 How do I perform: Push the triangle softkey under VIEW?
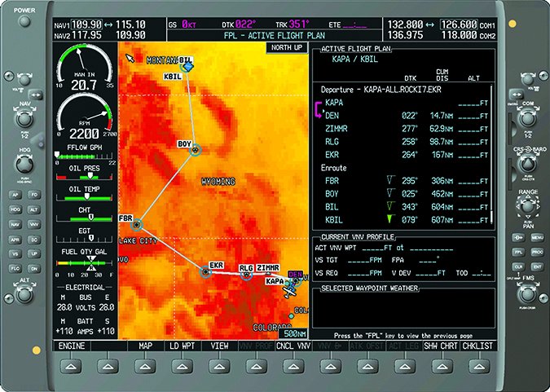click(x=219, y=367)
